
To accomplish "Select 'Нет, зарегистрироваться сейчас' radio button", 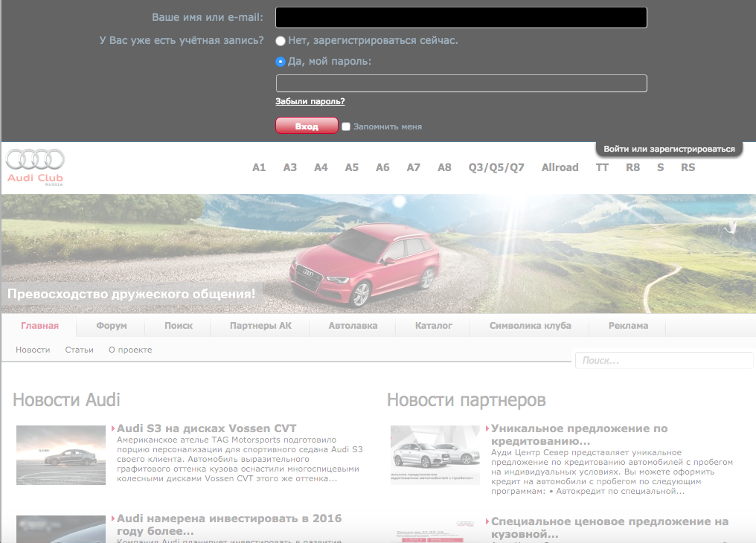I will [x=281, y=41].
